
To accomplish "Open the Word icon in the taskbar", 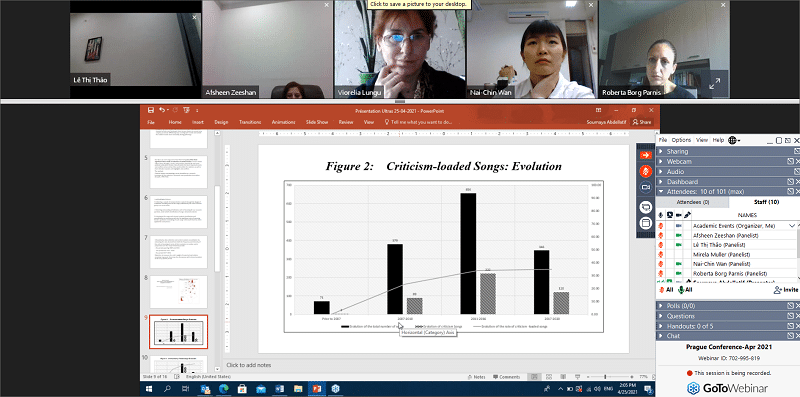I will [x=280, y=389].
